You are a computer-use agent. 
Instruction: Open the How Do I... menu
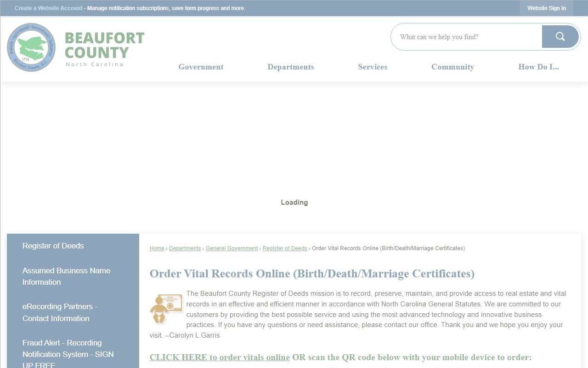click(x=538, y=67)
